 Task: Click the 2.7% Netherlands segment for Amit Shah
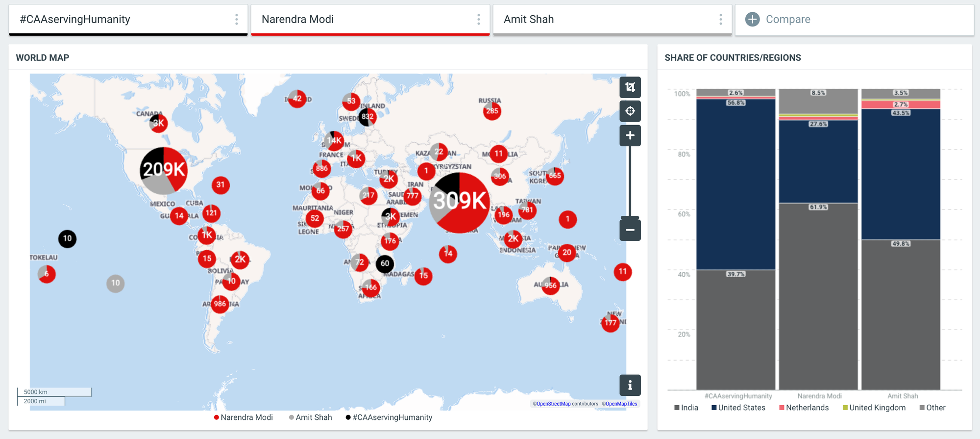point(901,104)
